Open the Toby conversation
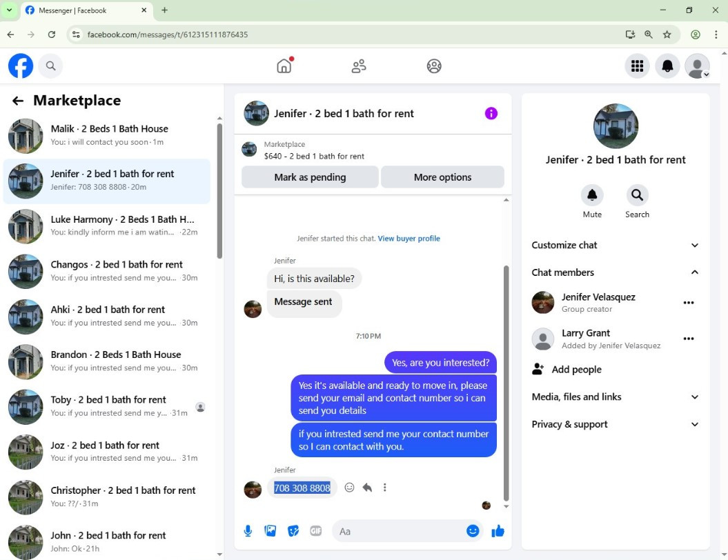This screenshot has width=728, height=560. coord(107,406)
